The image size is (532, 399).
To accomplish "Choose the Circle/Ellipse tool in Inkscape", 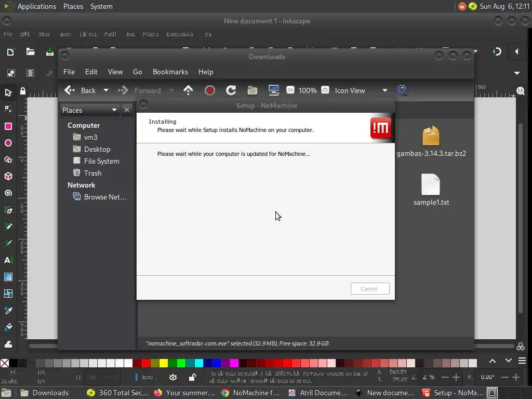I will [8, 143].
